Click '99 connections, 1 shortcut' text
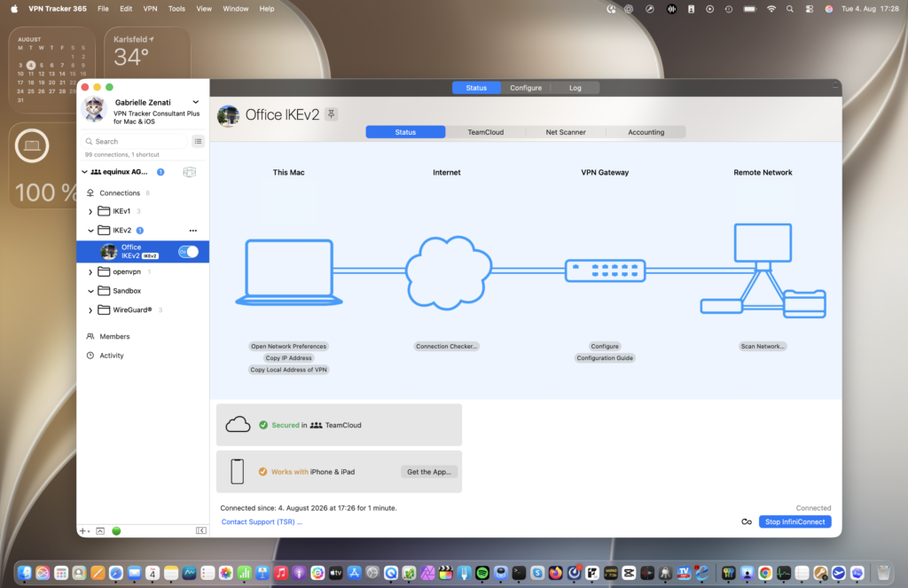Image resolution: width=908 pixels, height=588 pixels. [122, 154]
